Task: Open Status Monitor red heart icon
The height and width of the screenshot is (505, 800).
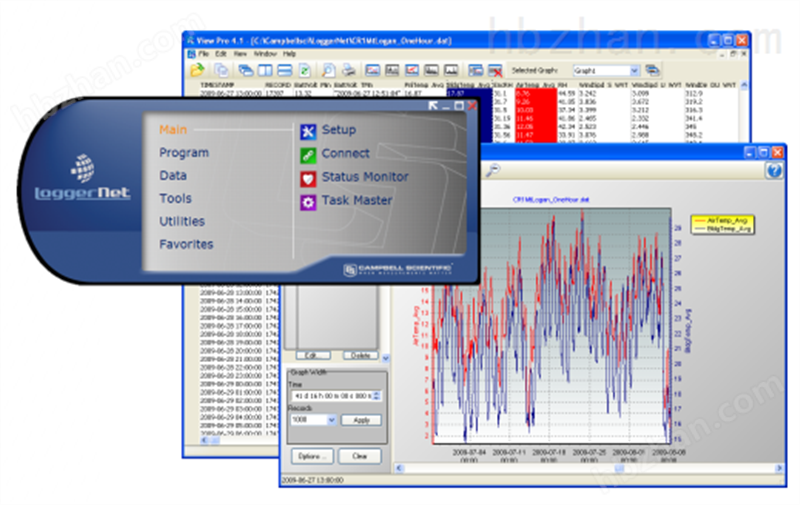Action: (308, 178)
